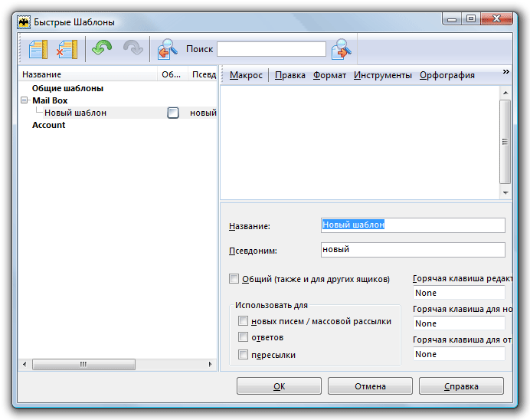Open the Макрос menu

(246, 75)
